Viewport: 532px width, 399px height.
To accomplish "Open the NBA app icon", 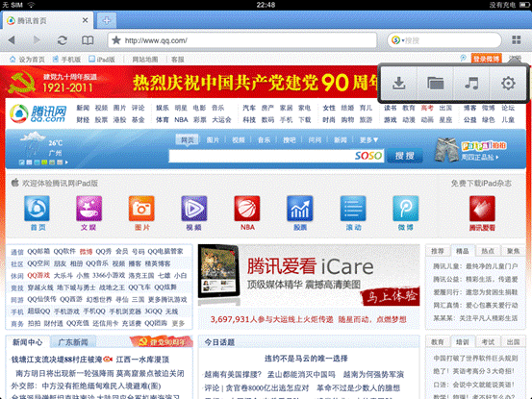I will (x=247, y=212).
